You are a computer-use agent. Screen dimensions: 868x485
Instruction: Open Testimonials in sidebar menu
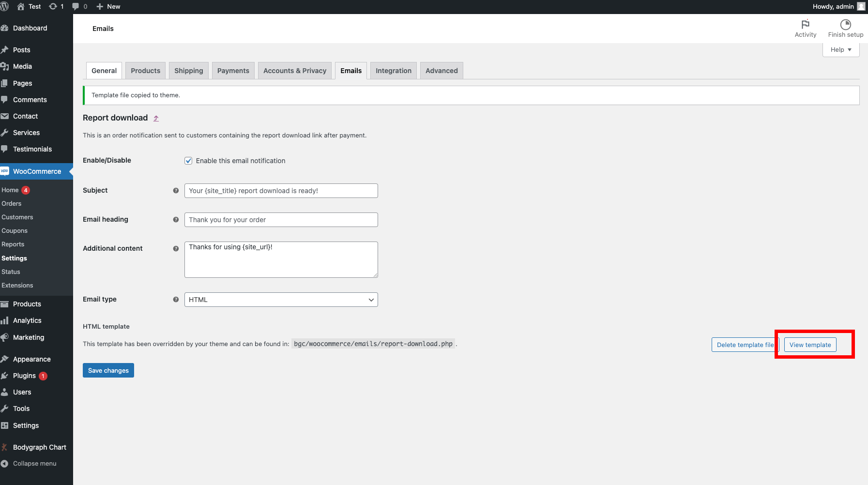[32, 149]
